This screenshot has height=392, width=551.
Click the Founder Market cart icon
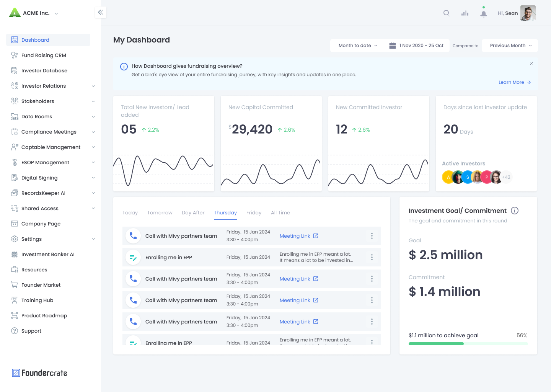tap(15, 285)
